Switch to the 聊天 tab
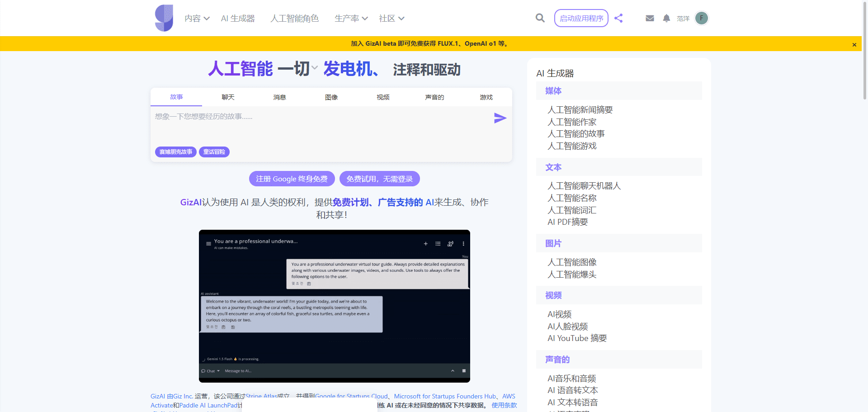Viewport: 868px width, 412px height. point(228,97)
